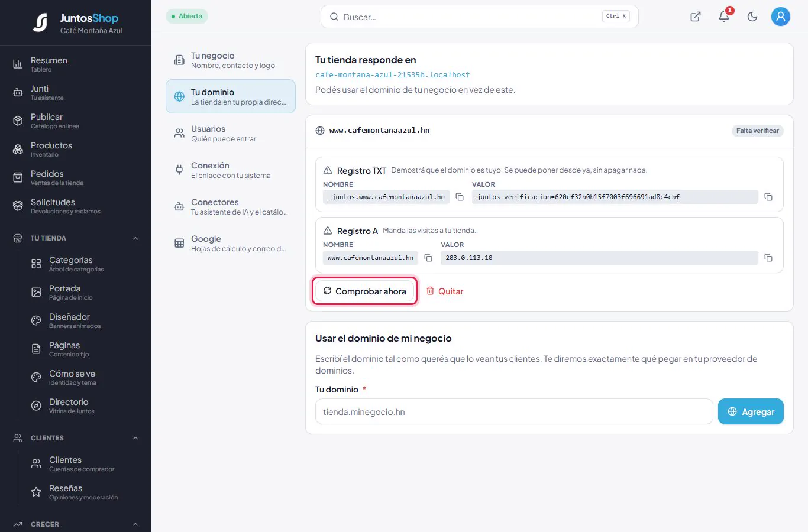Click the Buscar search box
Screen dimensions: 808x532
[x=480, y=17]
